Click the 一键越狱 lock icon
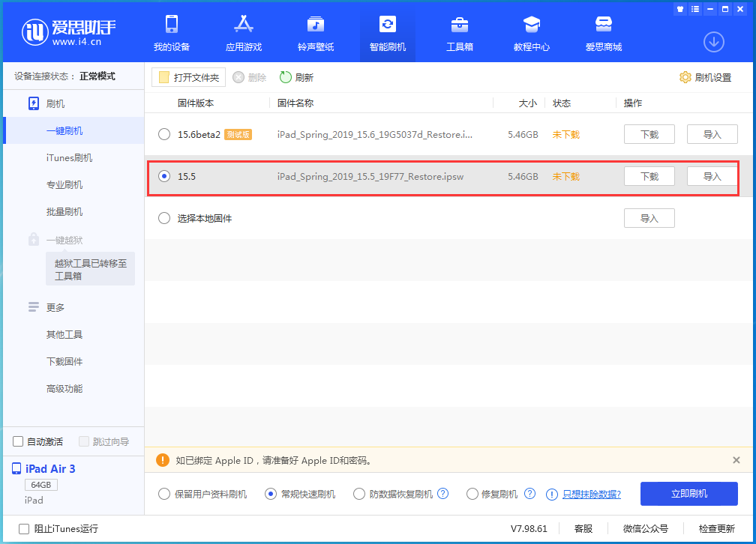The image size is (756, 544). (x=33, y=240)
